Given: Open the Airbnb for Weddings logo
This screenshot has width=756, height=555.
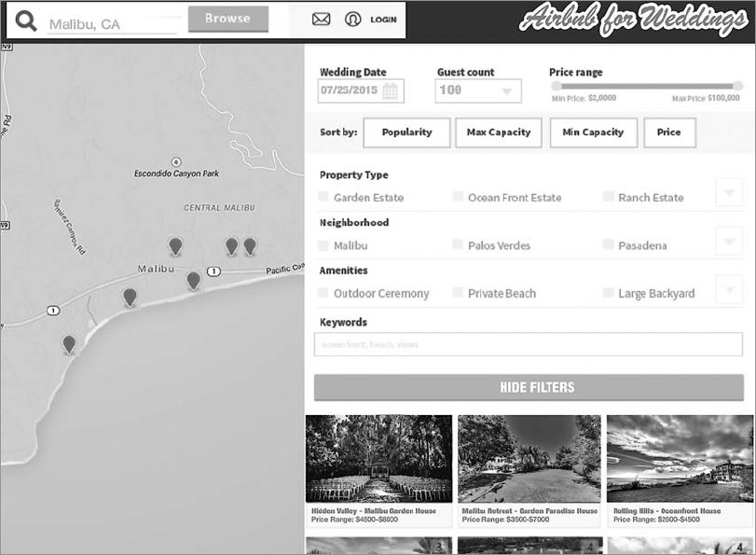Looking at the screenshot, I should [x=634, y=20].
